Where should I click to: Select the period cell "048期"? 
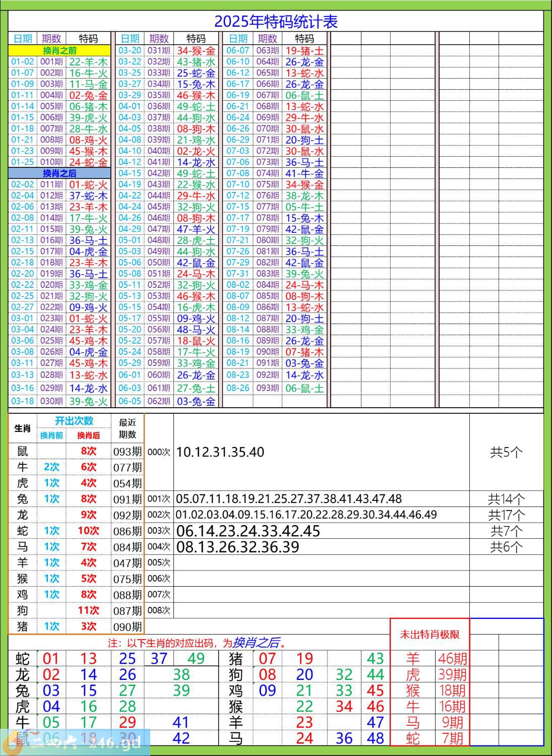click(x=159, y=240)
